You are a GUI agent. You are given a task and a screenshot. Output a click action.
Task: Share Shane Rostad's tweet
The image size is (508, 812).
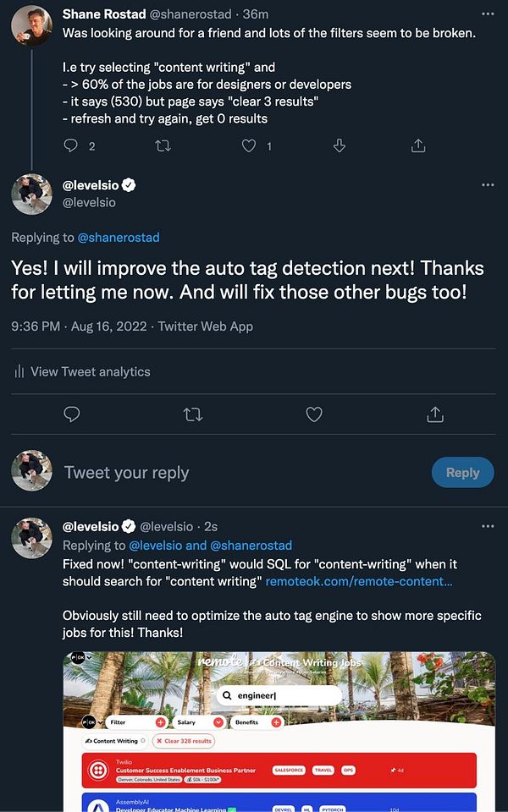click(x=417, y=146)
